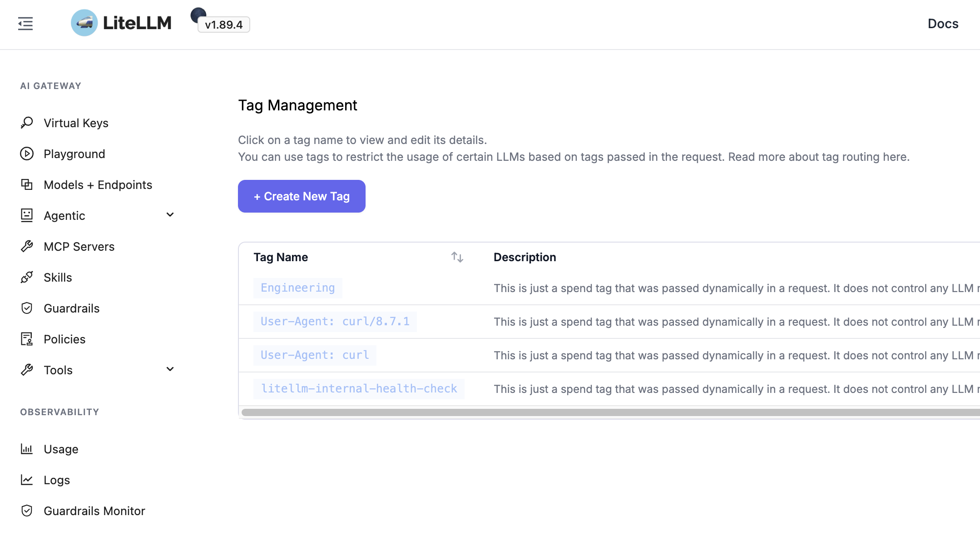
Task: Open the Docs link
Action: (x=943, y=24)
